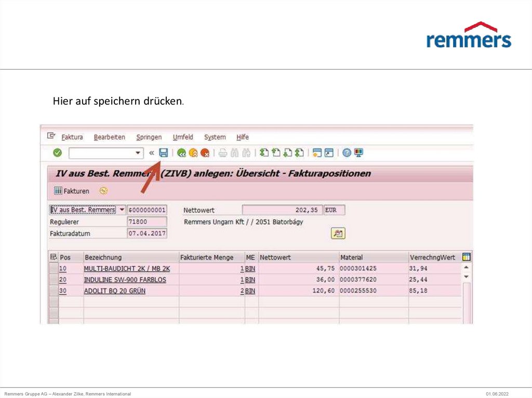Collapse command field with double chevron
The width and height of the screenshot is (532, 398).
pos(152,153)
